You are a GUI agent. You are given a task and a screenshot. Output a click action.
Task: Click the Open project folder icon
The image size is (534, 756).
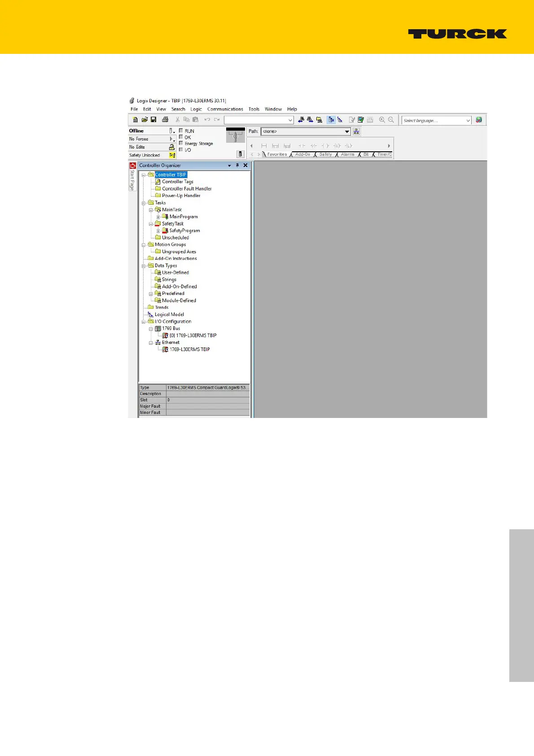click(x=144, y=120)
